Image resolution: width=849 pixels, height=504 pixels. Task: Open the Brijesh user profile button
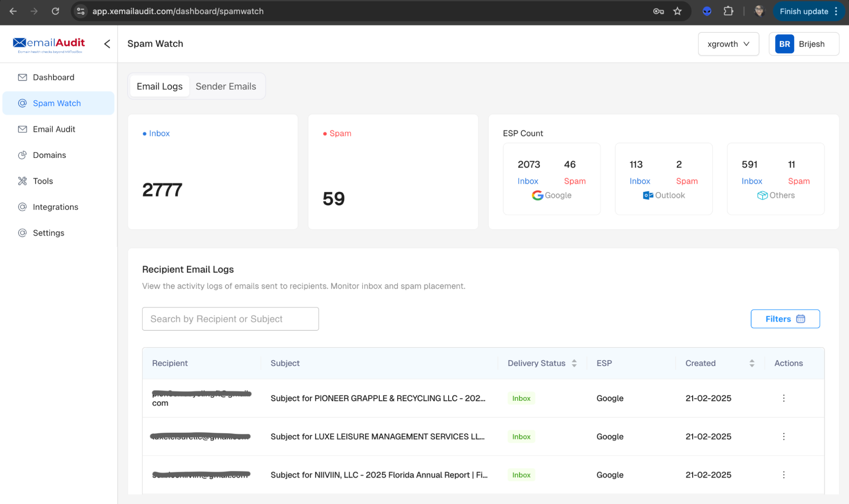pos(803,44)
